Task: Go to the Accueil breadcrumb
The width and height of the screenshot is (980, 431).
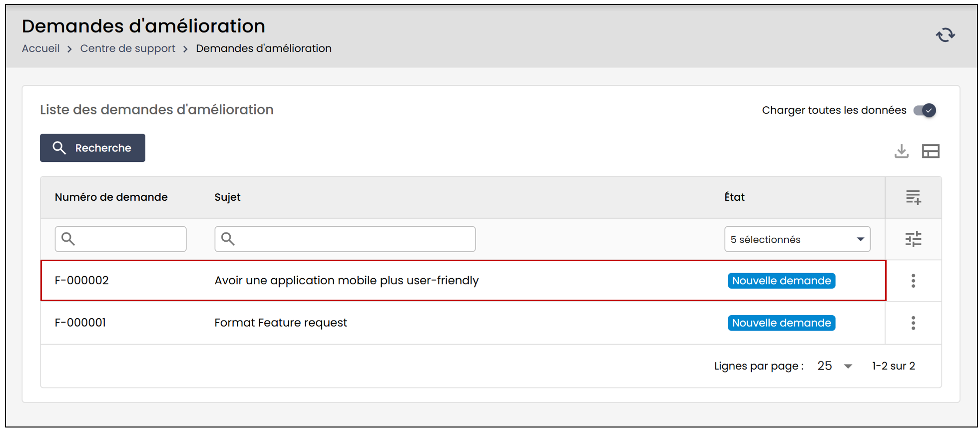Action: tap(40, 48)
